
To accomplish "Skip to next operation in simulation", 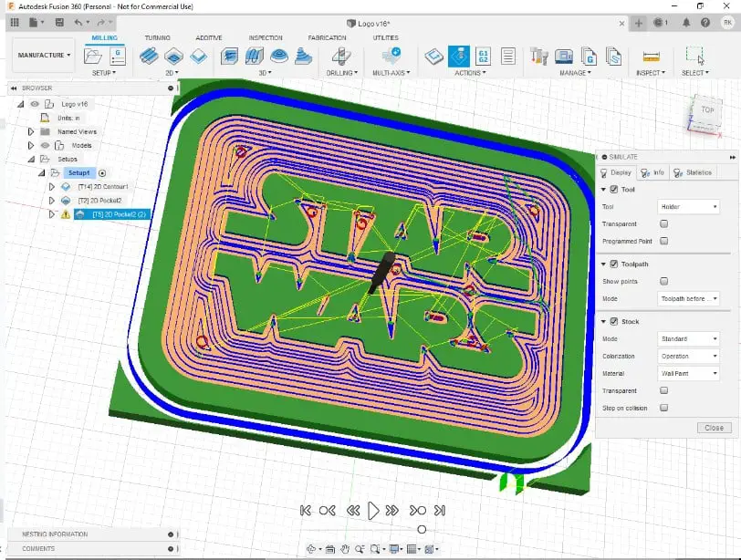I will tap(418, 511).
